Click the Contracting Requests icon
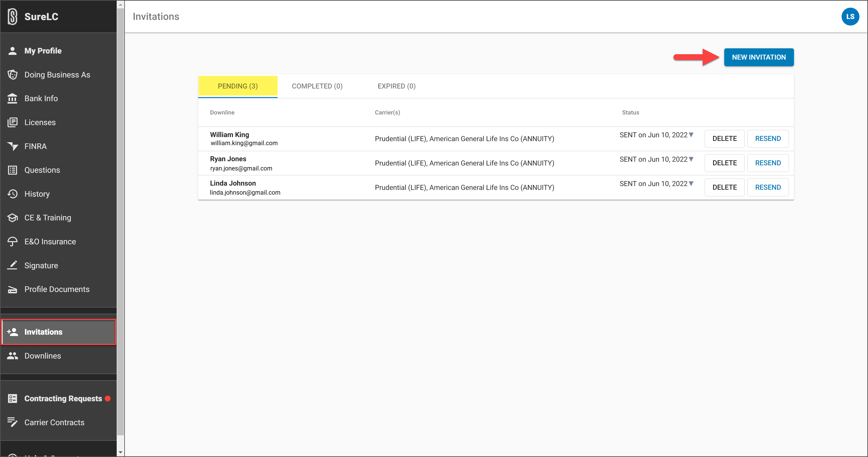The width and height of the screenshot is (868, 457). (x=12, y=399)
